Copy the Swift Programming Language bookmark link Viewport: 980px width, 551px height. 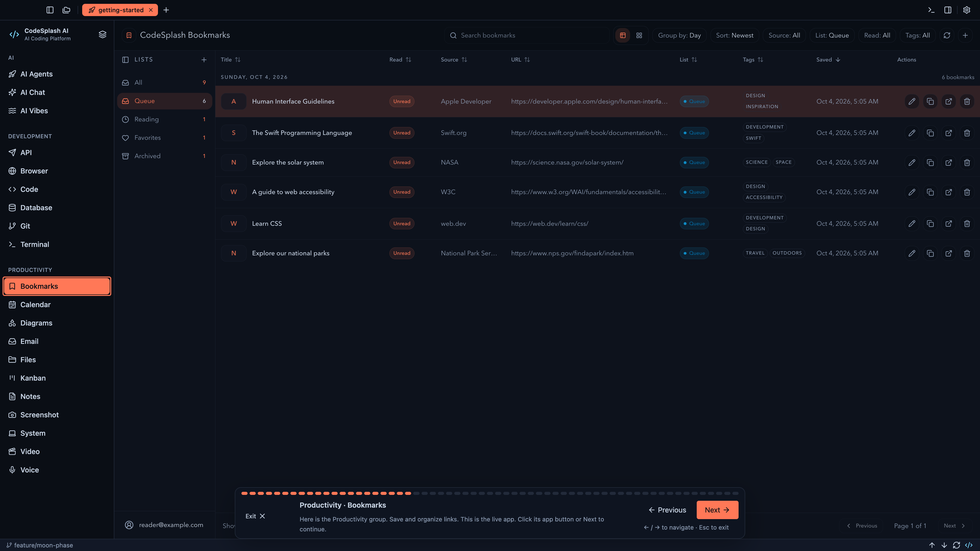[x=930, y=133]
